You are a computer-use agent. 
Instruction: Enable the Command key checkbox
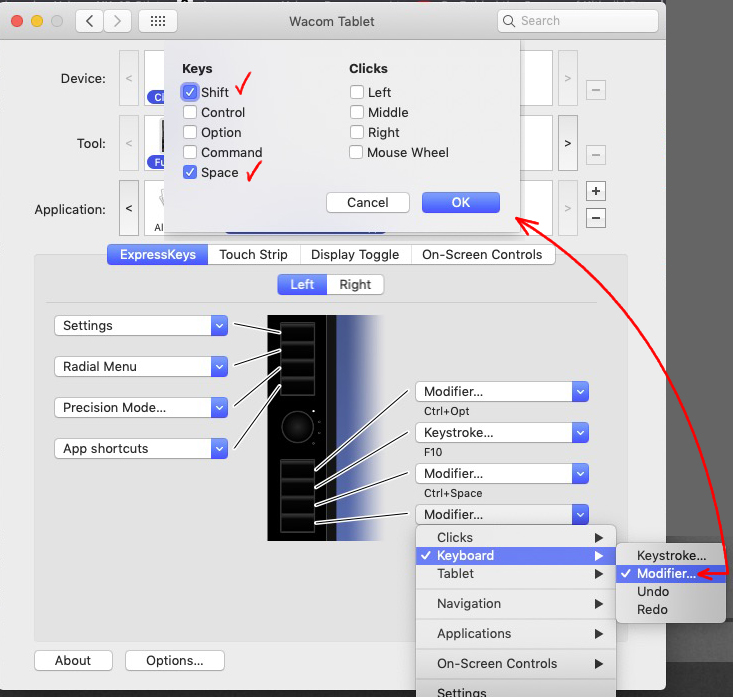click(x=190, y=152)
